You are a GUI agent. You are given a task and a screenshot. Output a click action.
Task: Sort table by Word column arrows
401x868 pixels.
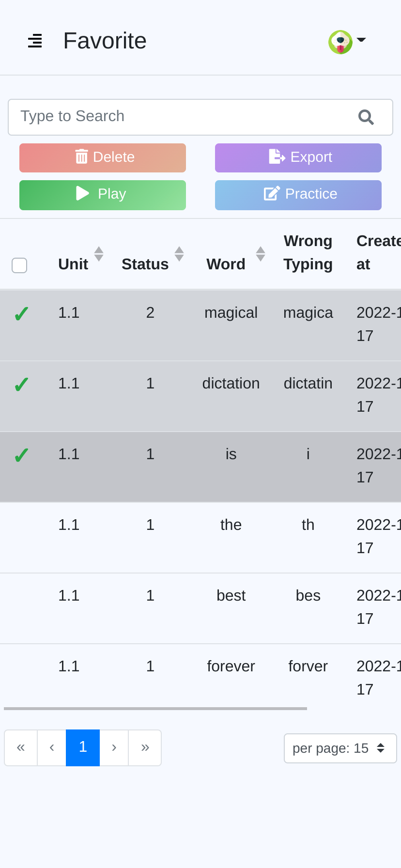click(x=261, y=254)
